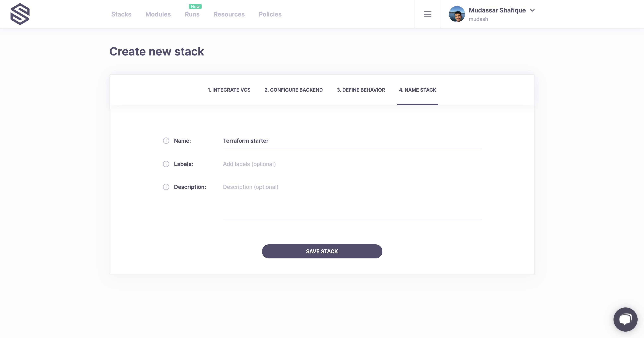Click the Name field info icon
Viewport: 644px width, 338px height.
pos(166,141)
